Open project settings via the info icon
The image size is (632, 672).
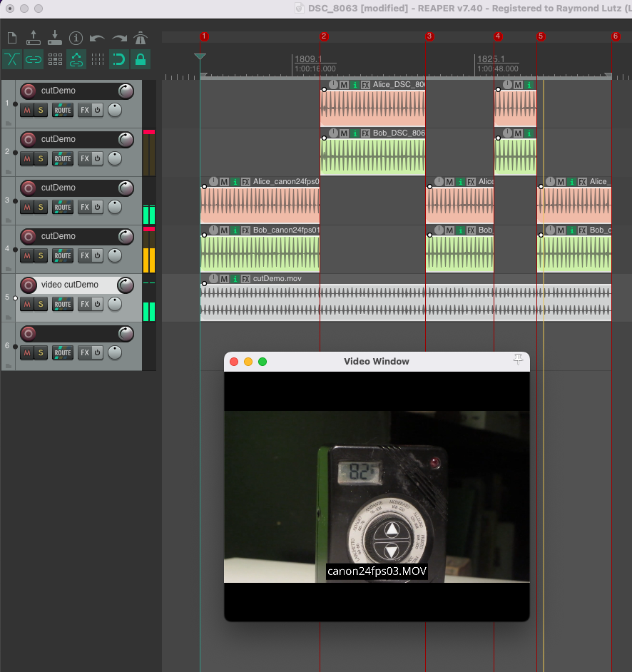click(76, 39)
